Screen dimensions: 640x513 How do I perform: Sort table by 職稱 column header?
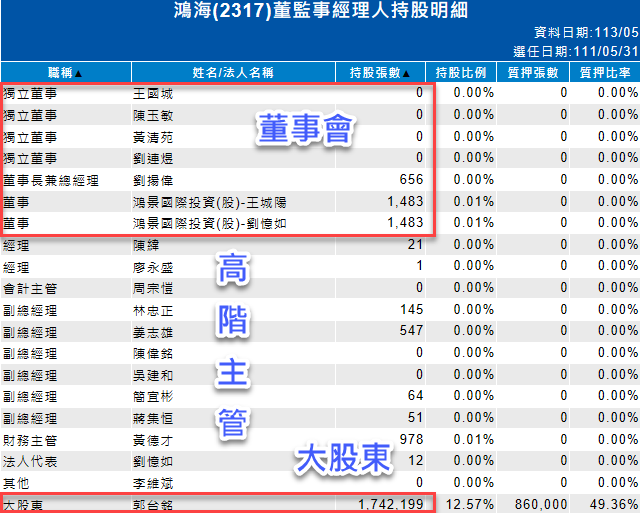click(x=65, y=73)
